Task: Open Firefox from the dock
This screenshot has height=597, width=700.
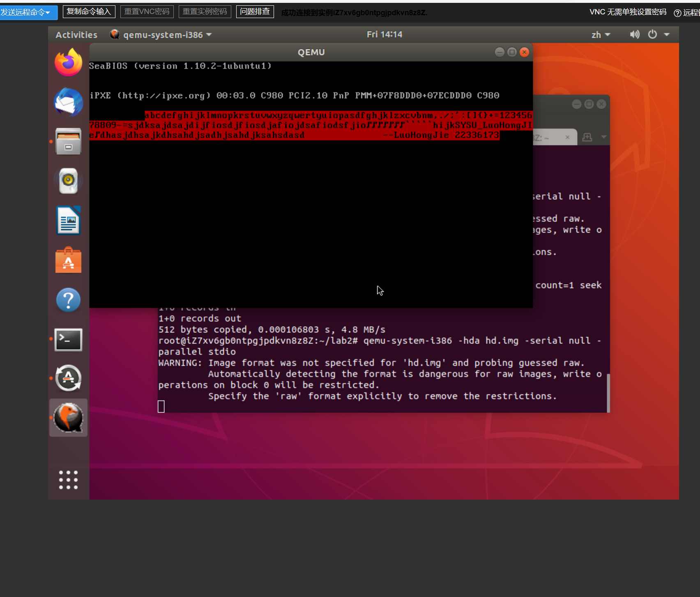Action: click(68, 62)
